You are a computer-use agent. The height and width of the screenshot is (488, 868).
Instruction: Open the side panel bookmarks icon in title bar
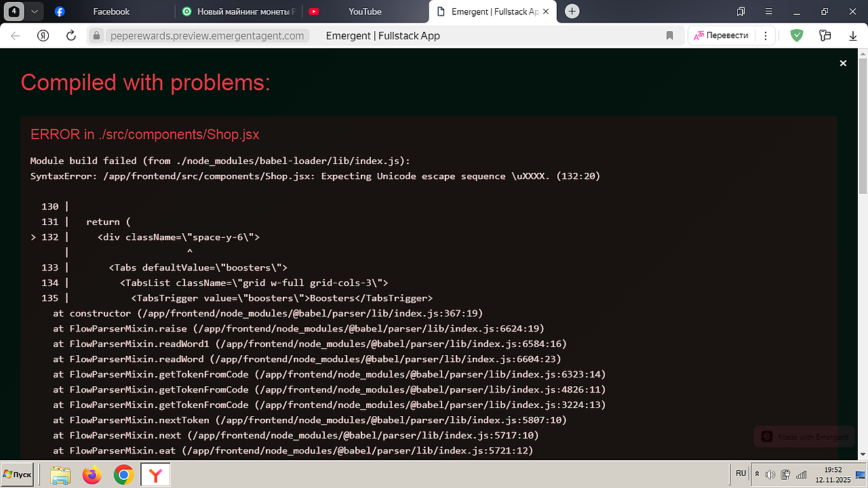click(741, 12)
